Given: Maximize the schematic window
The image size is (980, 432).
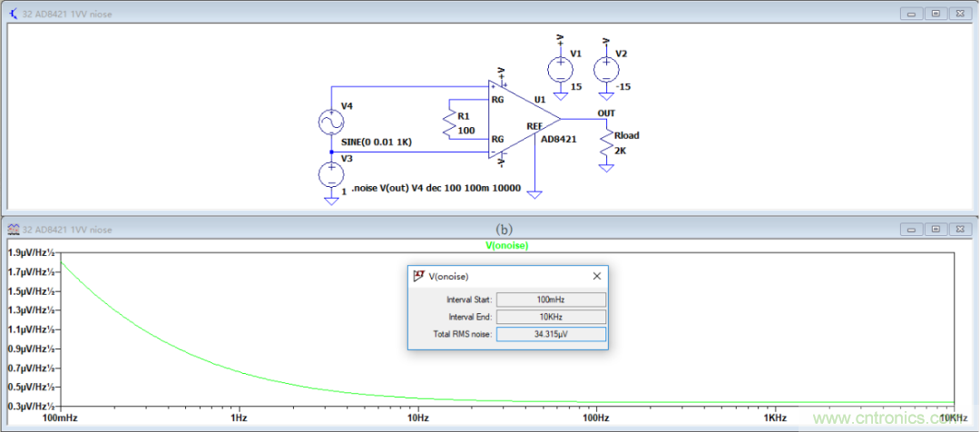Looking at the screenshot, I should [936, 14].
